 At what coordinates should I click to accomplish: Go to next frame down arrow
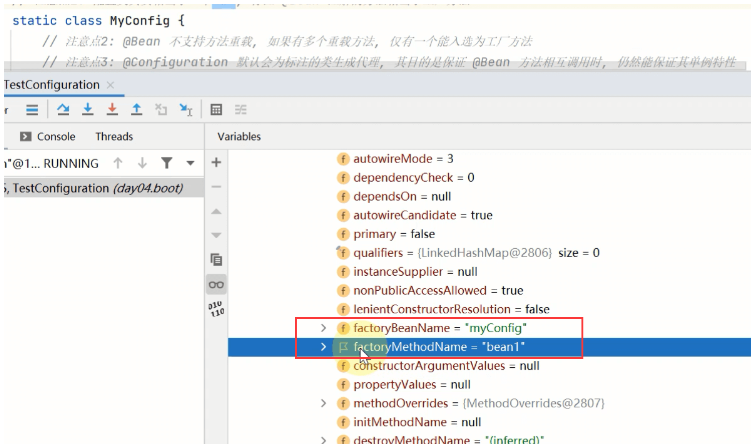coord(142,163)
